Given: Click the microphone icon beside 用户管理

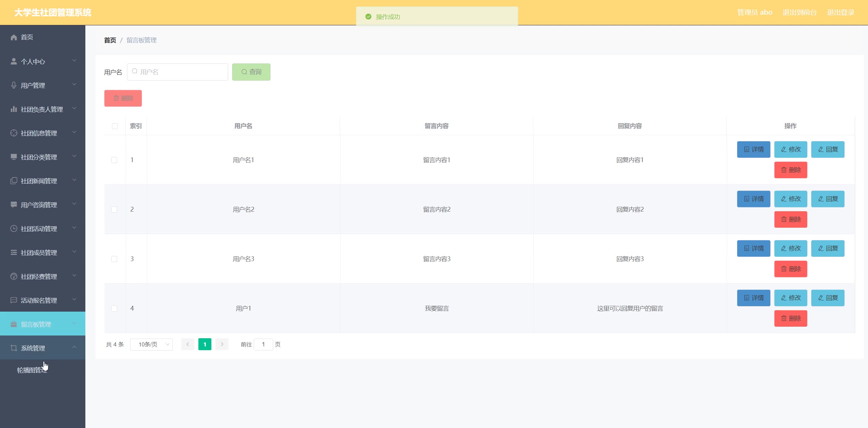Looking at the screenshot, I should [x=14, y=85].
